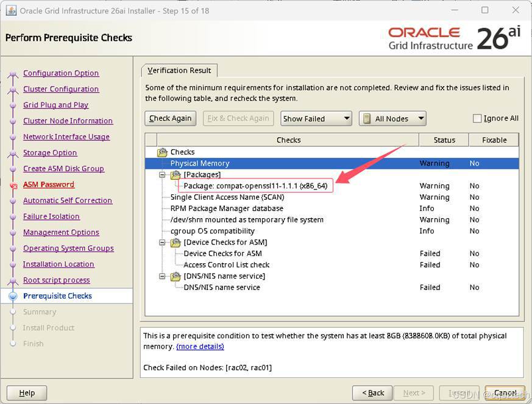Open the Storage Option step
Viewport: 532px width, 404px height.
pyautogui.click(x=50, y=153)
